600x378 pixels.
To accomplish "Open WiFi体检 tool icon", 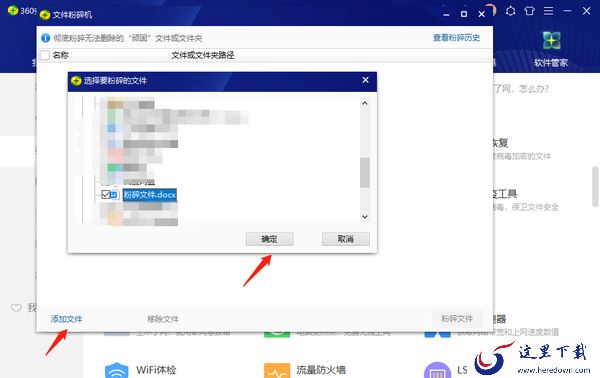I will click(x=117, y=370).
